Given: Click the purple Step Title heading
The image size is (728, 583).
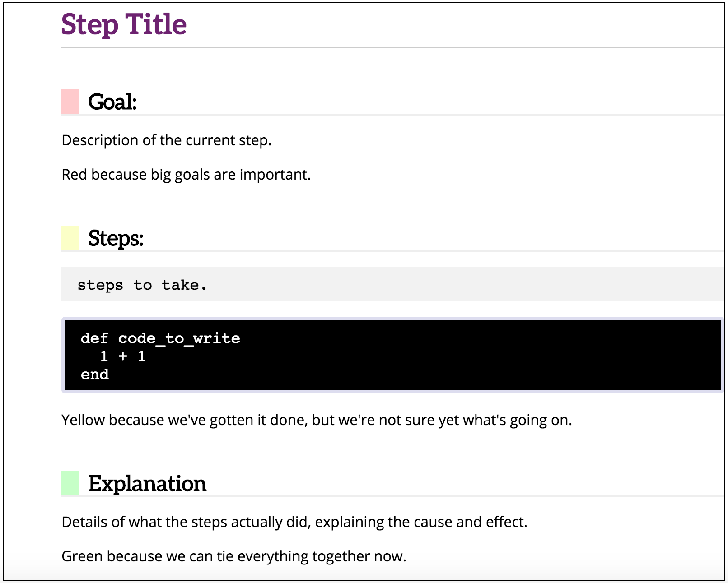Looking at the screenshot, I should (x=124, y=24).
